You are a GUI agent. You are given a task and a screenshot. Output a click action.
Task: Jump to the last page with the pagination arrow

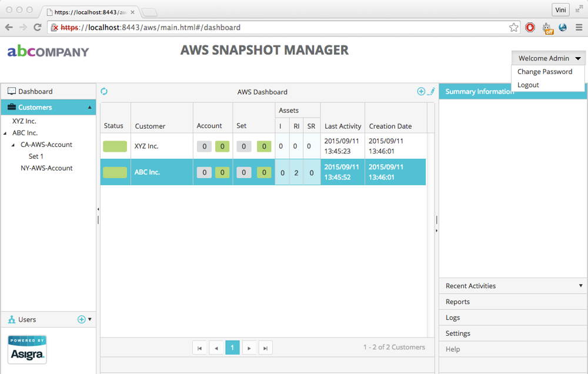(265, 348)
